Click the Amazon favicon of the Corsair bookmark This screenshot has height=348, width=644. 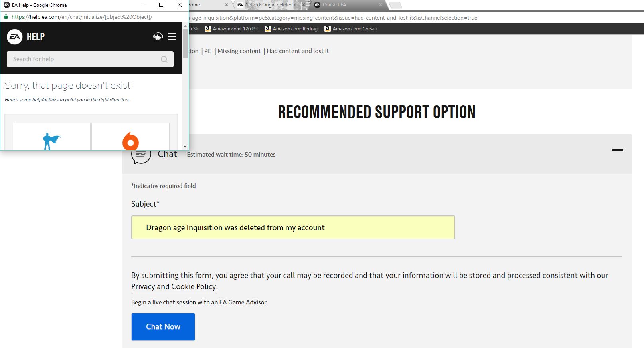pos(328,29)
